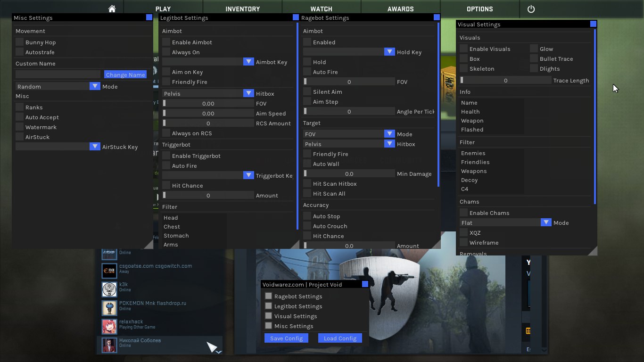Click the blue square on Visual Settings titlebar
Screen dimensions: 644x362
593,24
